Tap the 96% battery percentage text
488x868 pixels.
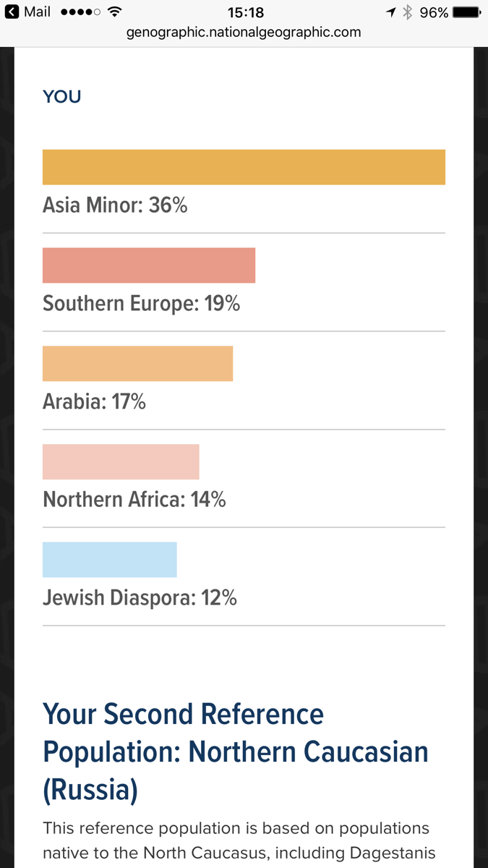434,12
